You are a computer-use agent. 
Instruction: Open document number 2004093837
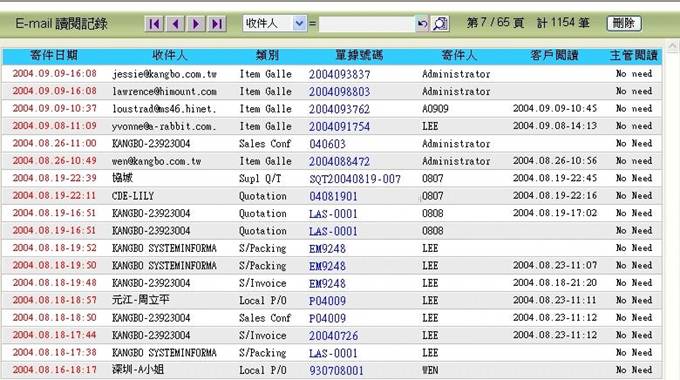(x=340, y=75)
